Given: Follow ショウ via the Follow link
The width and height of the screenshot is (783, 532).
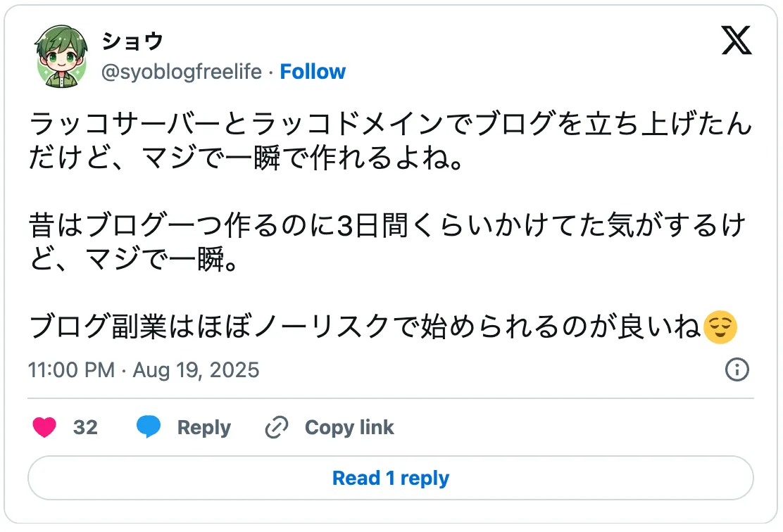Looking at the screenshot, I should coord(313,71).
